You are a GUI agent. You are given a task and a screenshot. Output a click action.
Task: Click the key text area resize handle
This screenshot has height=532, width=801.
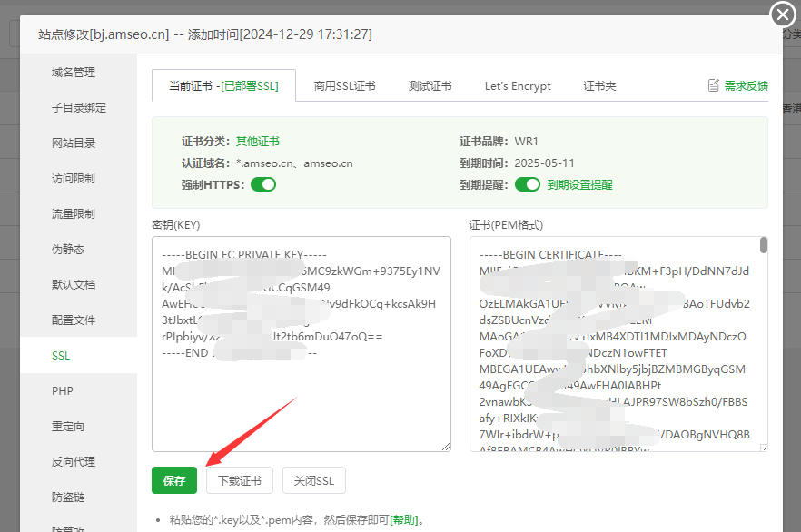pos(446,447)
